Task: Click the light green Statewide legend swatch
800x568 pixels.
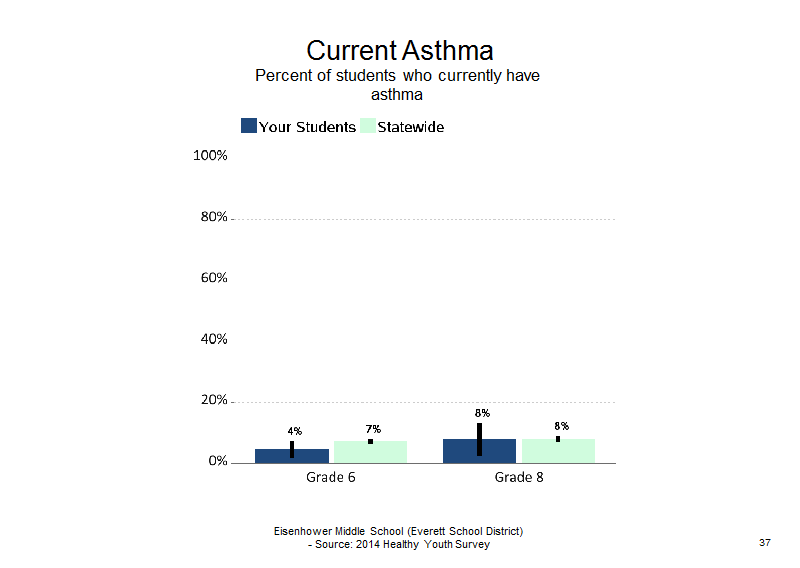Action: click(x=368, y=126)
